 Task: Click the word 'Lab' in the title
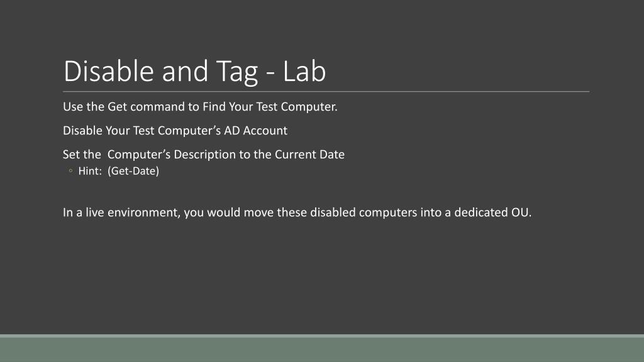pyautogui.click(x=304, y=72)
